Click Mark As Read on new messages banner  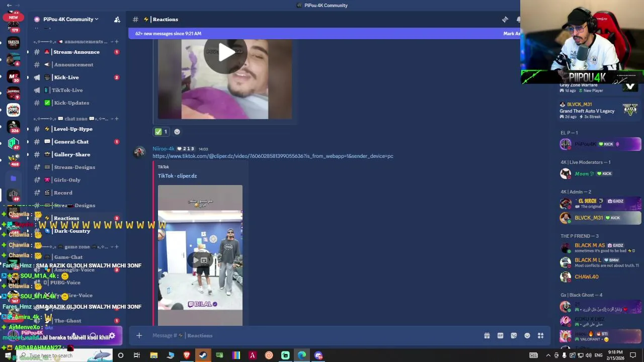coord(512,34)
